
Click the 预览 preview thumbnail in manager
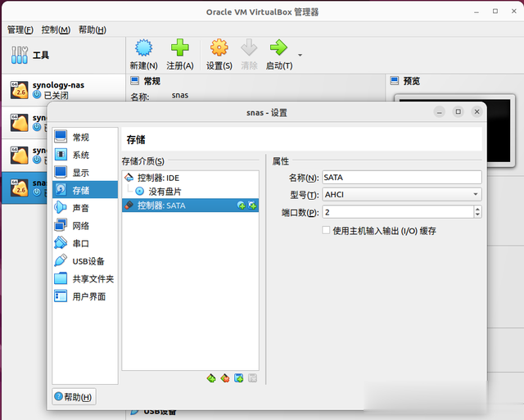(x=454, y=130)
